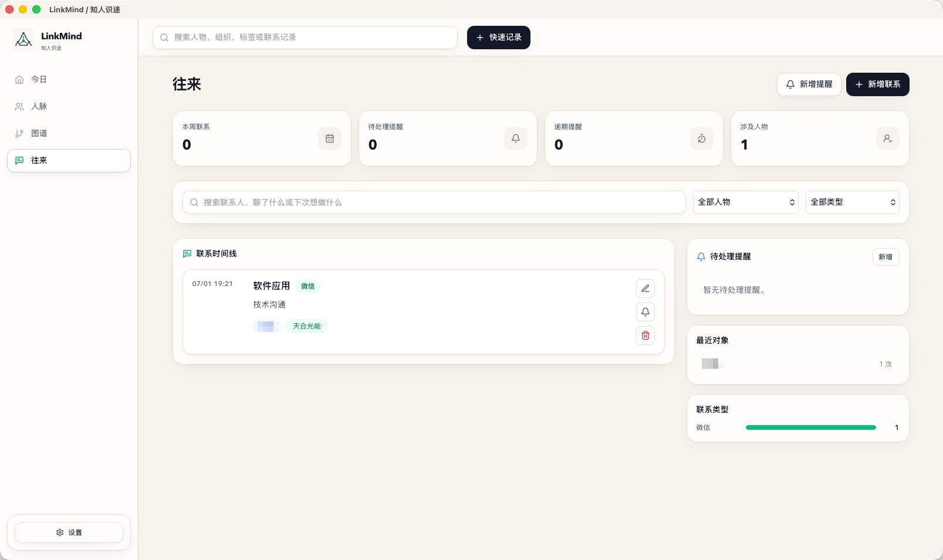Click the 快速记录 button
943x560 pixels.
pyautogui.click(x=499, y=38)
